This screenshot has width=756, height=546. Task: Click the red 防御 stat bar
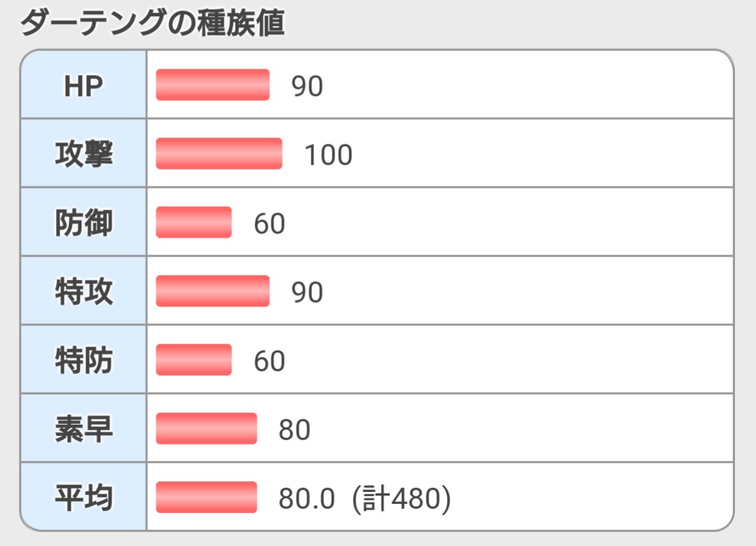(194, 222)
